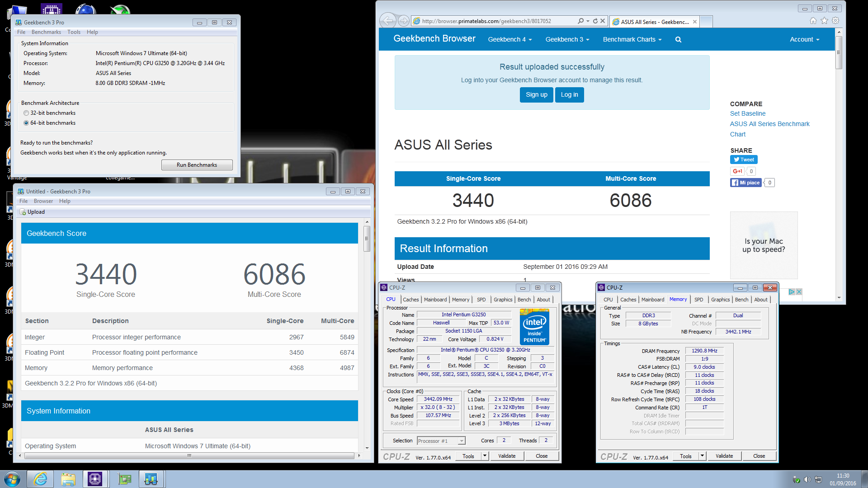Viewport: 868px width, 488px height.
Task: Click the Geekbench Browser search icon
Action: coord(678,40)
